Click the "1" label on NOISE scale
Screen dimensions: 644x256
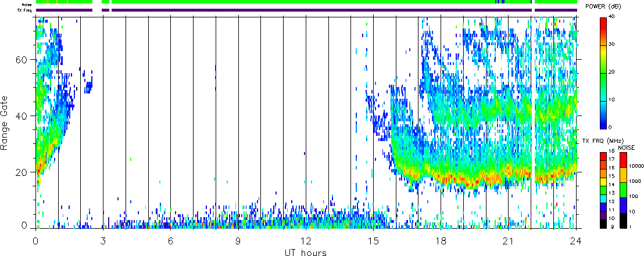click(630, 227)
